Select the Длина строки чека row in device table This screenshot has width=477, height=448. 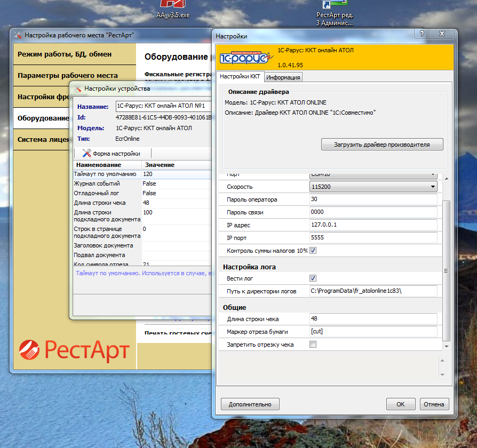click(x=142, y=203)
